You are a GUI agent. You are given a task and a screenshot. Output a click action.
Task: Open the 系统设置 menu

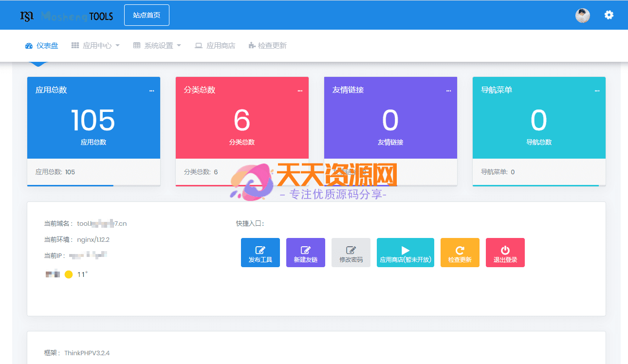point(157,46)
